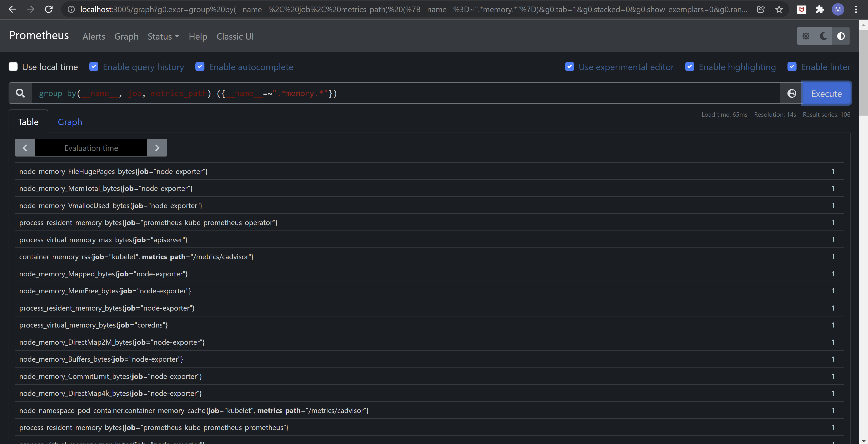Open the metrics explorer globe icon
This screenshot has width=868, height=444.
[x=792, y=93]
